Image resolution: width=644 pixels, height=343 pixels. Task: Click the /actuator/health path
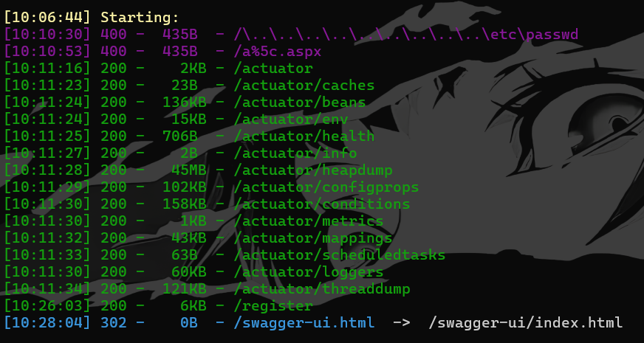click(x=304, y=136)
